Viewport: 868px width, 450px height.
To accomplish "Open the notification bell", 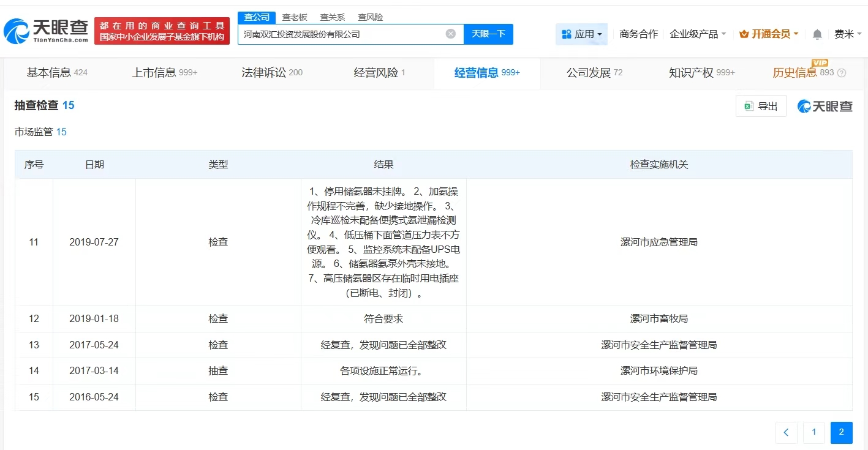I will pyautogui.click(x=817, y=34).
